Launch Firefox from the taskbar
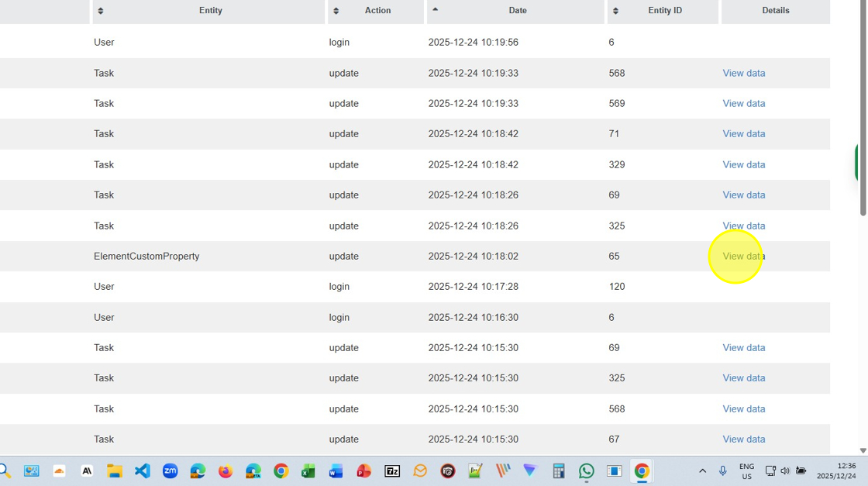 pos(226,470)
